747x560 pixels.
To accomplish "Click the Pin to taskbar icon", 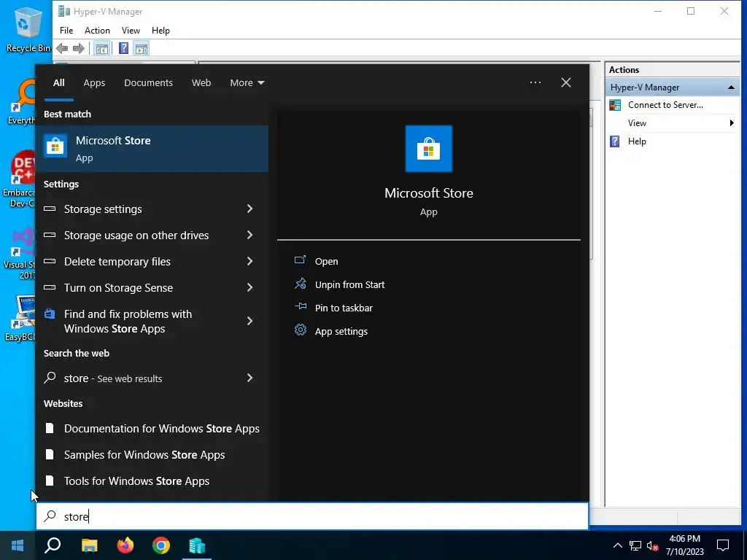I will [x=300, y=307].
